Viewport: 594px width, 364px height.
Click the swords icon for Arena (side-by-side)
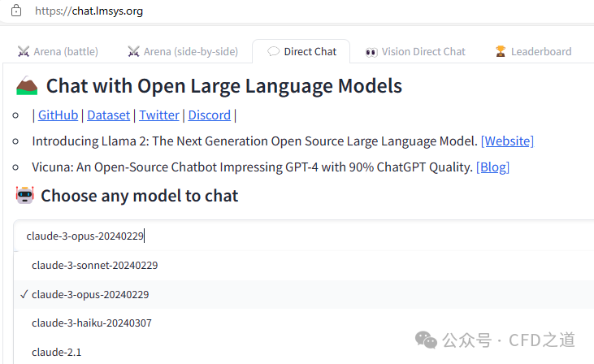(134, 51)
